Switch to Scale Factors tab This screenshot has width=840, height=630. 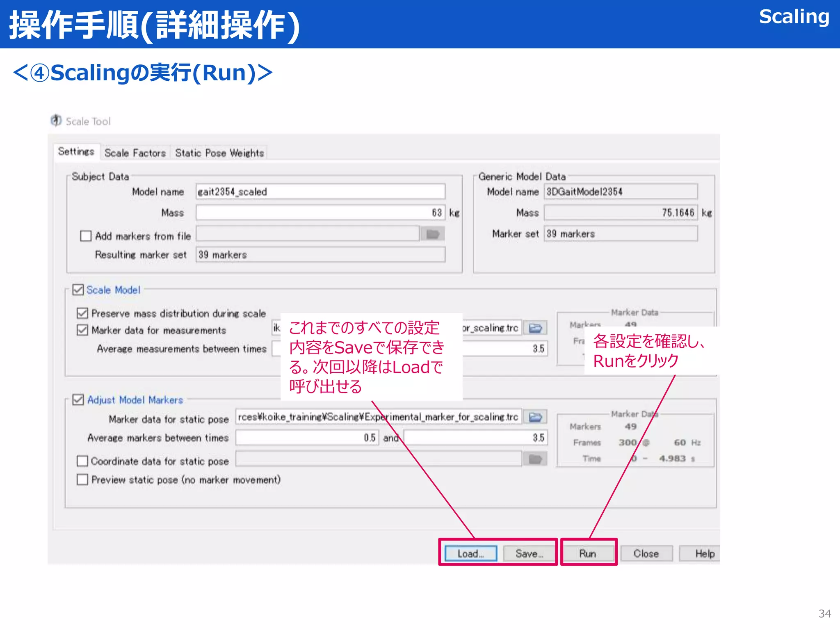click(135, 153)
